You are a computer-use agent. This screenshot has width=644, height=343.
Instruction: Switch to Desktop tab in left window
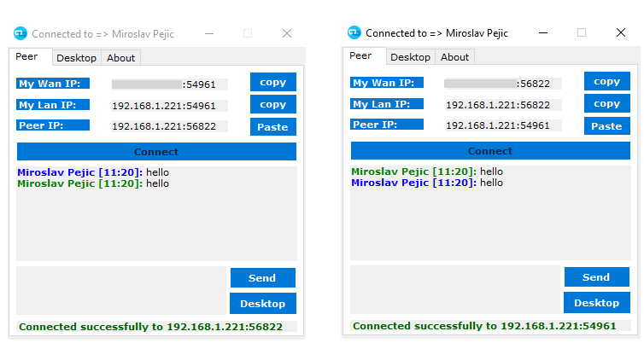pyautogui.click(x=76, y=58)
